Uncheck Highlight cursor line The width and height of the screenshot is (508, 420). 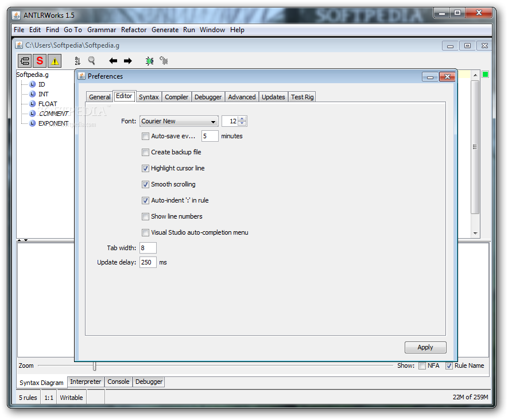(x=145, y=168)
